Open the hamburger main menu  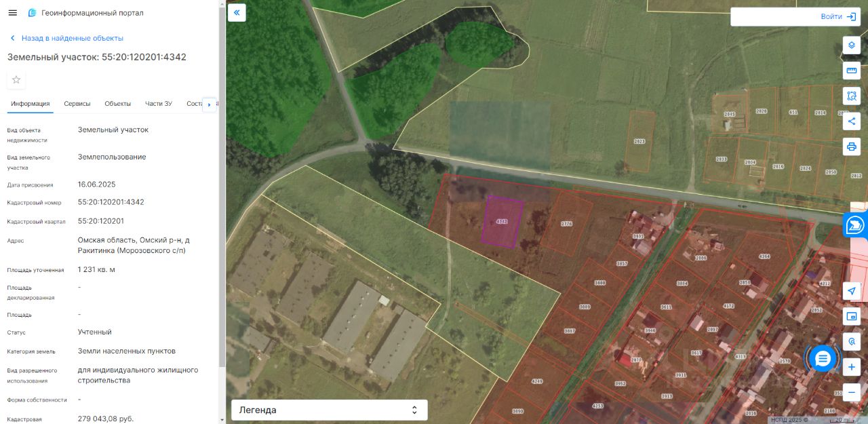click(x=12, y=13)
